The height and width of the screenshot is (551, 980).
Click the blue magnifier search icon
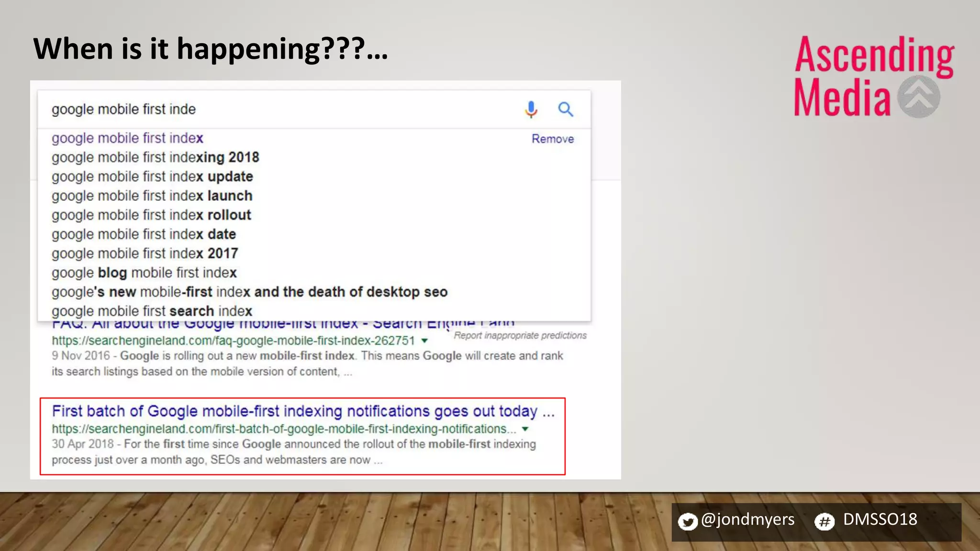[x=566, y=110]
